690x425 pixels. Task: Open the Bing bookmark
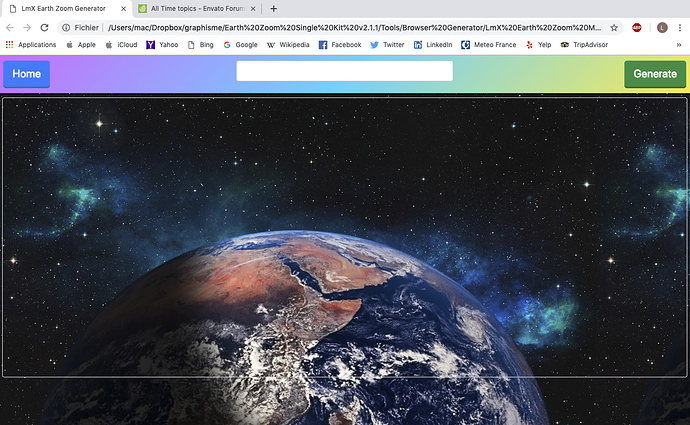(x=200, y=44)
